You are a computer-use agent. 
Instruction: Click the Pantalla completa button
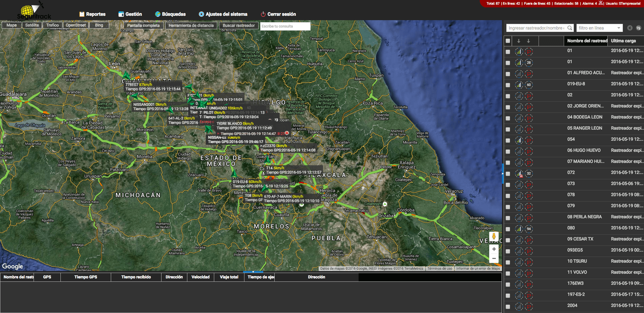(143, 26)
